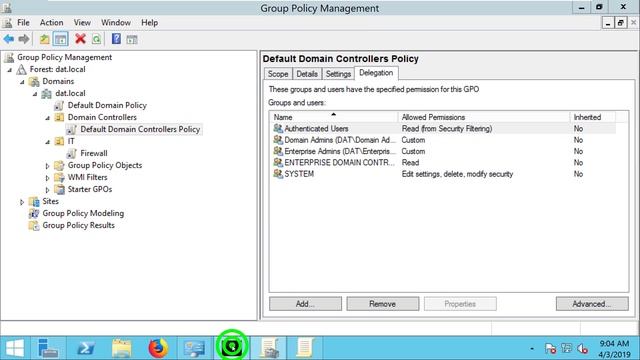This screenshot has width=640, height=360.
Task: Collapse the Forest: dat.local node
Action: point(9,70)
